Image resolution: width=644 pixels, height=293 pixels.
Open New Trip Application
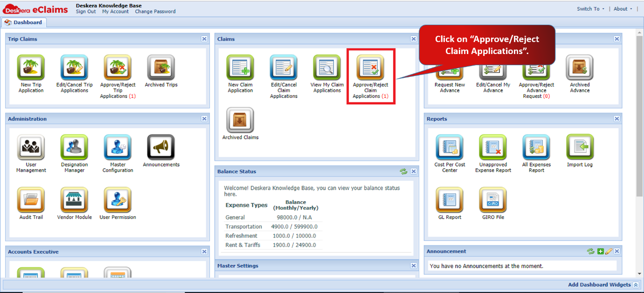(31, 68)
